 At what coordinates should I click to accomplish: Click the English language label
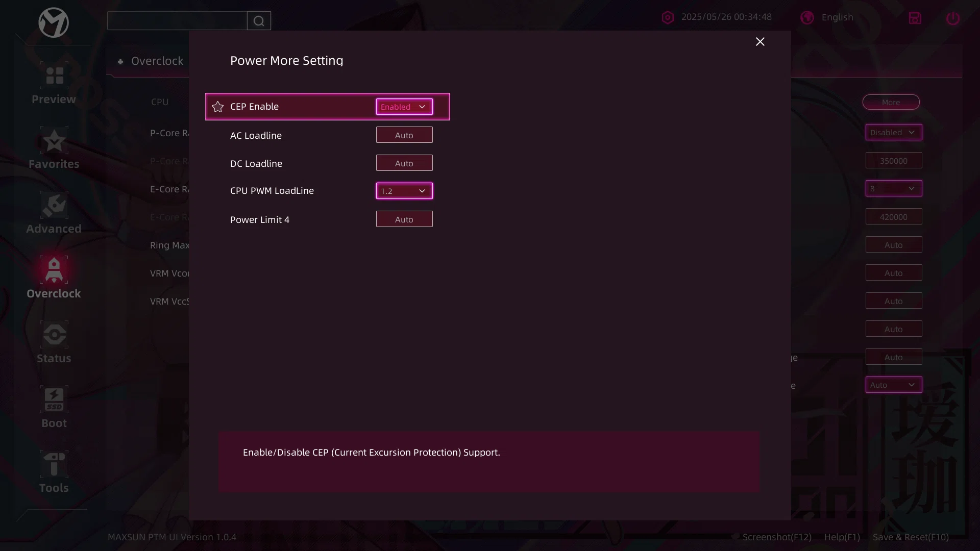pyautogui.click(x=837, y=17)
